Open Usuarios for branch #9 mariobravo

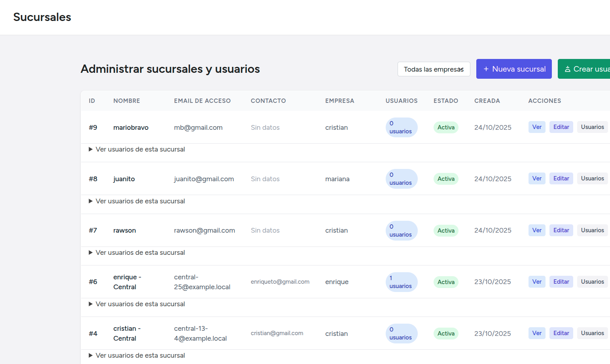592,127
